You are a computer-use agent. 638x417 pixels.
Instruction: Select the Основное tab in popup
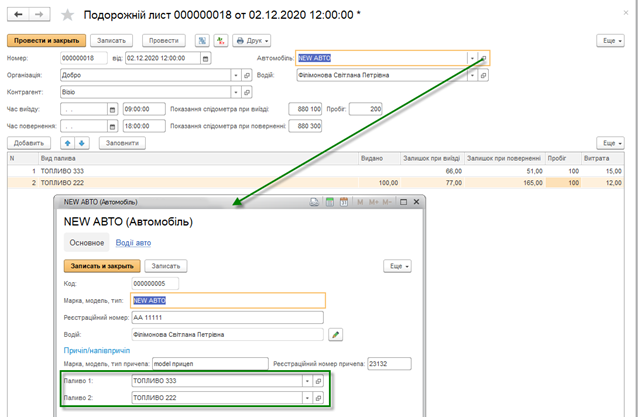pos(85,242)
